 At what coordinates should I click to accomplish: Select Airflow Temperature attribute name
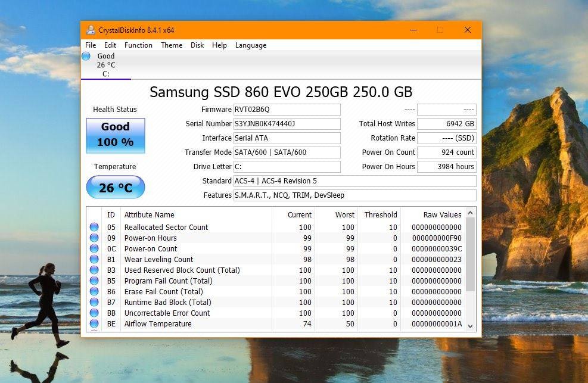tap(158, 324)
